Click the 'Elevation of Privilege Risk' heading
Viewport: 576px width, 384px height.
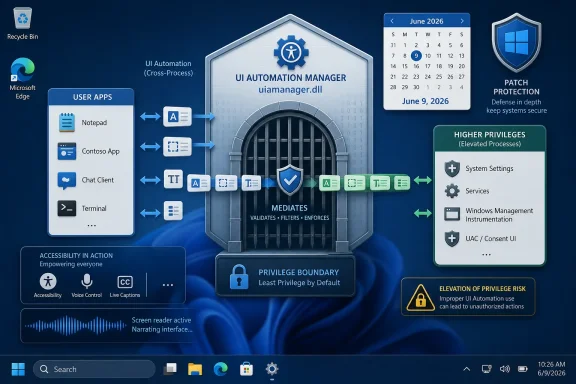pyautogui.click(x=482, y=289)
